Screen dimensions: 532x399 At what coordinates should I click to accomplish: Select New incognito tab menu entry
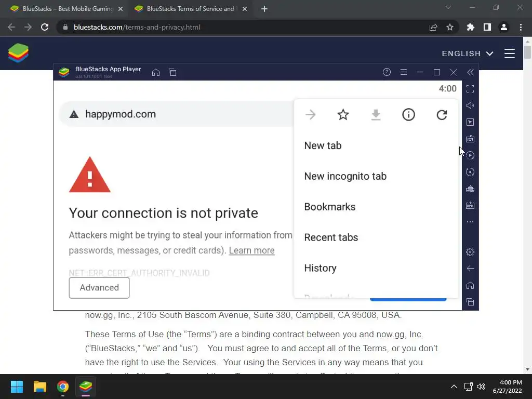pyautogui.click(x=376, y=176)
